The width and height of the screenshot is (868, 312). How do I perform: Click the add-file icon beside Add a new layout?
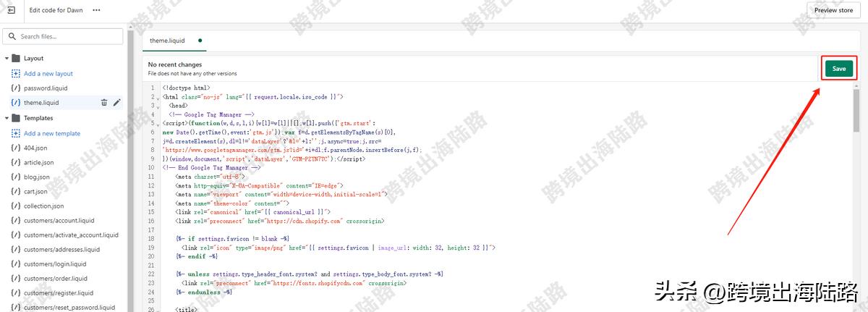coord(16,73)
